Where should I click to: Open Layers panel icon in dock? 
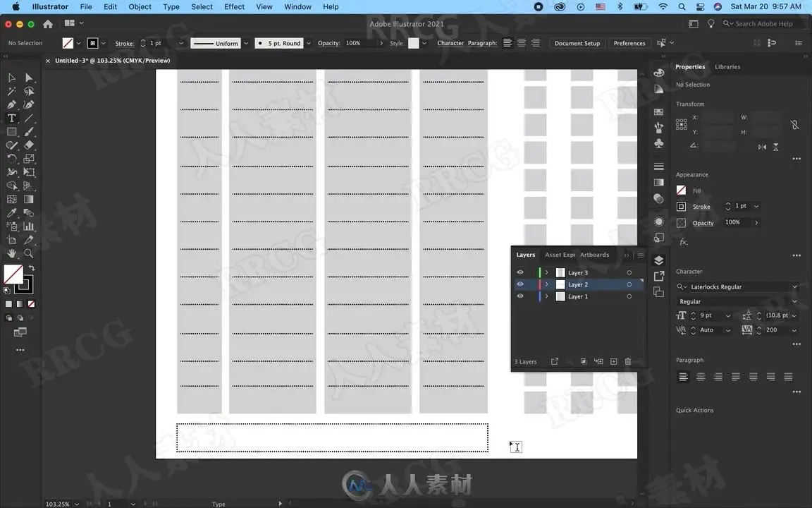659,260
